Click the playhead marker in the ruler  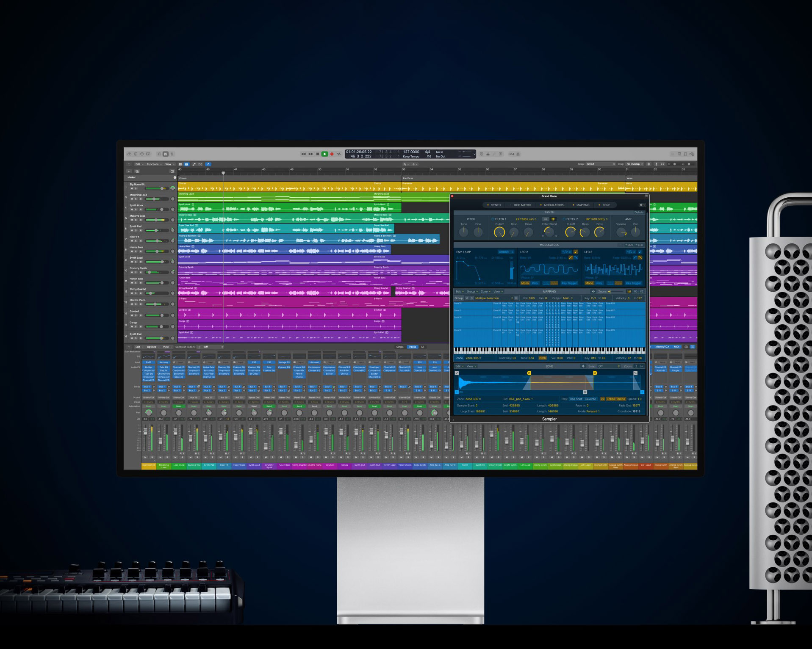[x=223, y=173]
